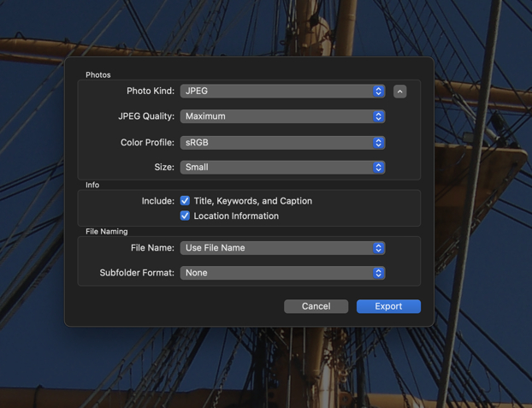
Task: Click the "Photo Kind:" field label
Action: [151, 92]
